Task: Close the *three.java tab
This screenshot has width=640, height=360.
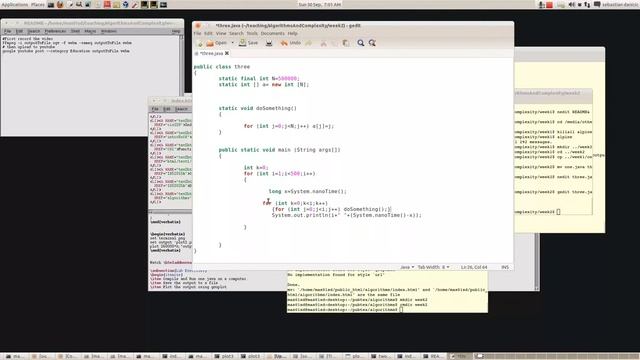Action: 227,53
